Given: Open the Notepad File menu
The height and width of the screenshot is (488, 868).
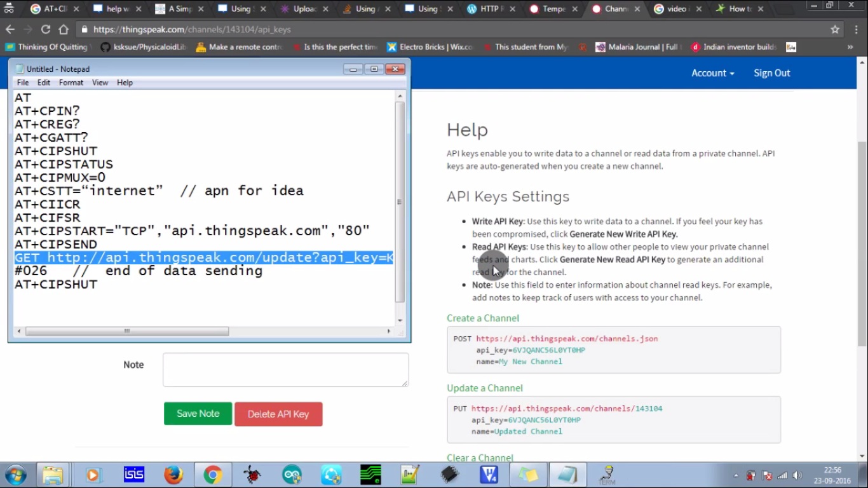Looking at the screenshot, I should point(23,83).
